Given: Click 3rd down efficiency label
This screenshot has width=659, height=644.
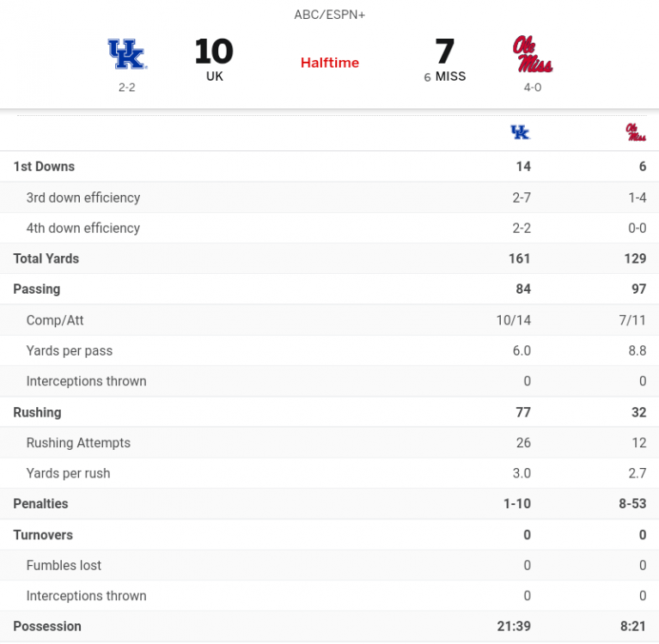Looking at the screenshot, I should 83,197.
